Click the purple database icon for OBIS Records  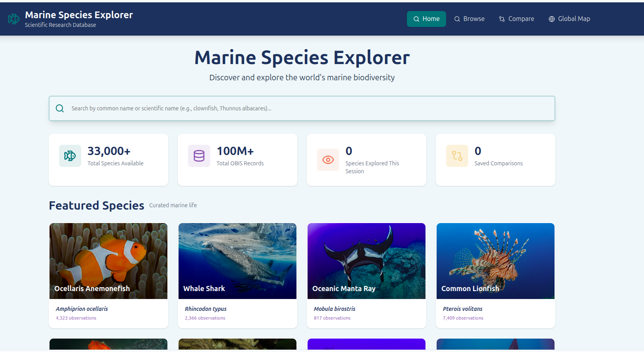tap(199, 156)
